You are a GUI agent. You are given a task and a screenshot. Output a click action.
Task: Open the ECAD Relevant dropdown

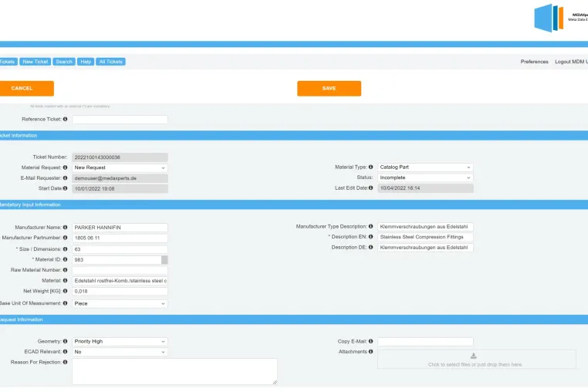(x=120, y=352)
